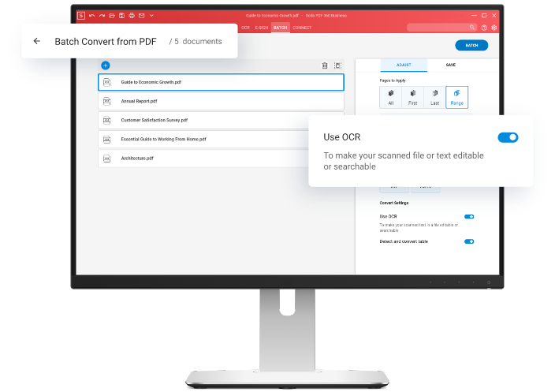Go back using Batch Convert back arrow
The image size is (555, 392).
pos(37,41)
